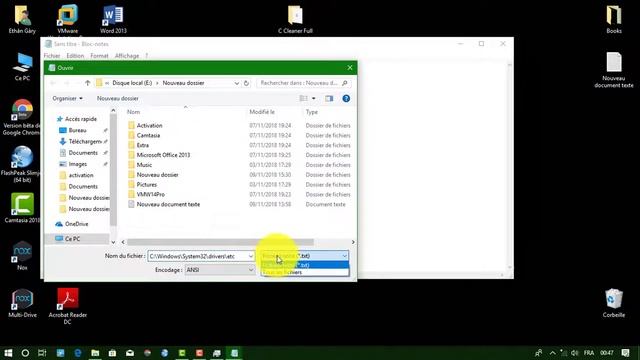Open the Mail app in taskbar
The height and width of the screenshot is (360, 640).
(130, 353)
